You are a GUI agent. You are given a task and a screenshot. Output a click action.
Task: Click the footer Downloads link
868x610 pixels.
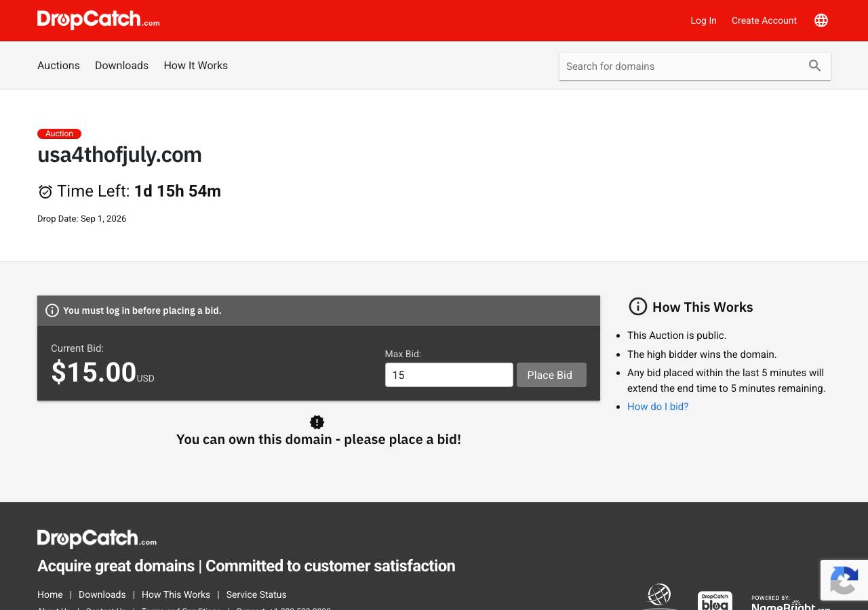102,594
